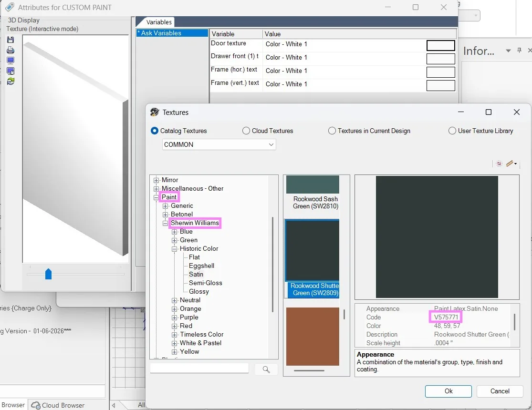
Task: Click the magnifier search button in Textures
Action: (x=266, y=369)
